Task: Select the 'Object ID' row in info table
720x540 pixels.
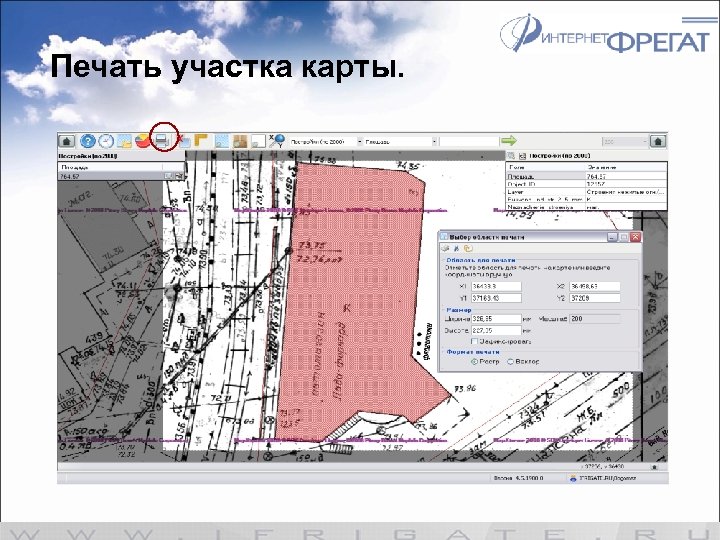Action: [586, 184]
